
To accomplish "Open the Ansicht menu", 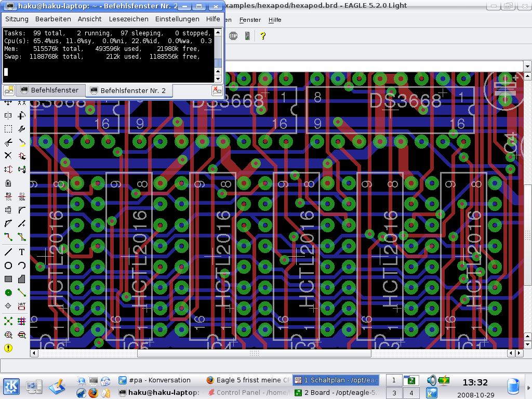I will 89,19.
